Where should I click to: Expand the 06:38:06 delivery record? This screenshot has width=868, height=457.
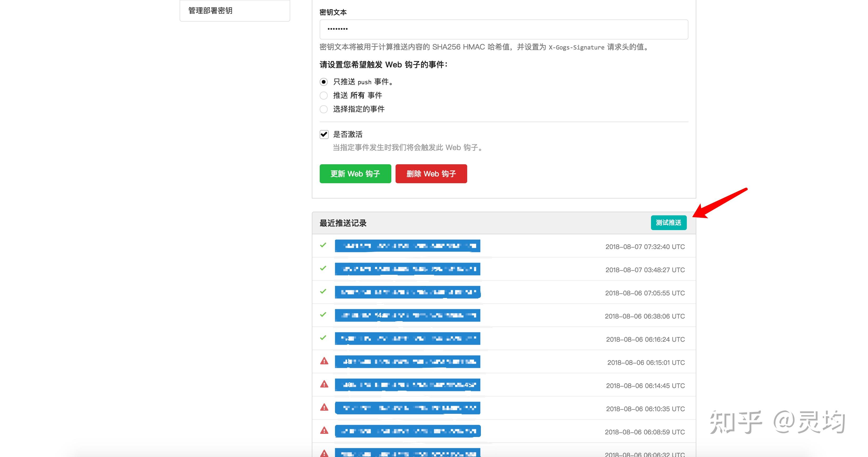tap(407, 315)
